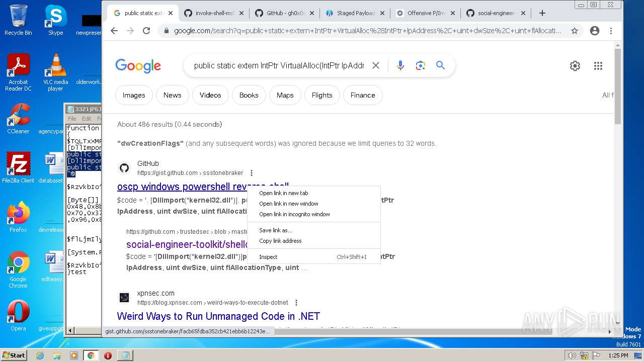
Task: Clear the Google search box text
Action: 376,65
